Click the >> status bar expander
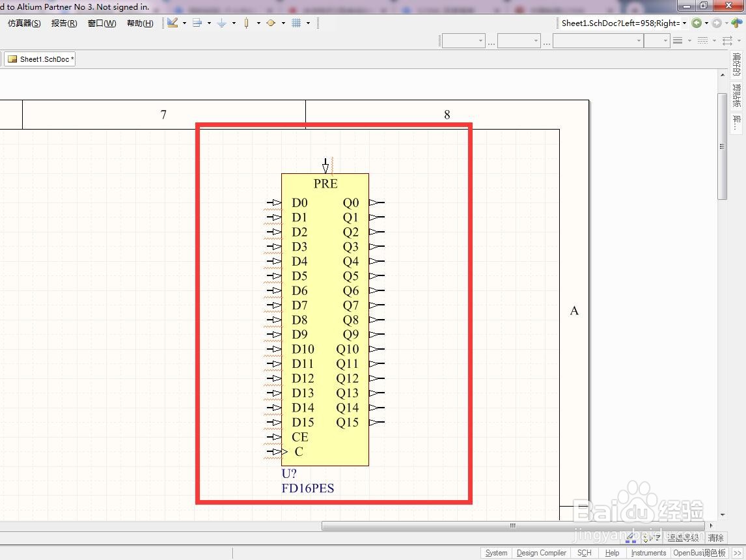 tap(738, 553)
